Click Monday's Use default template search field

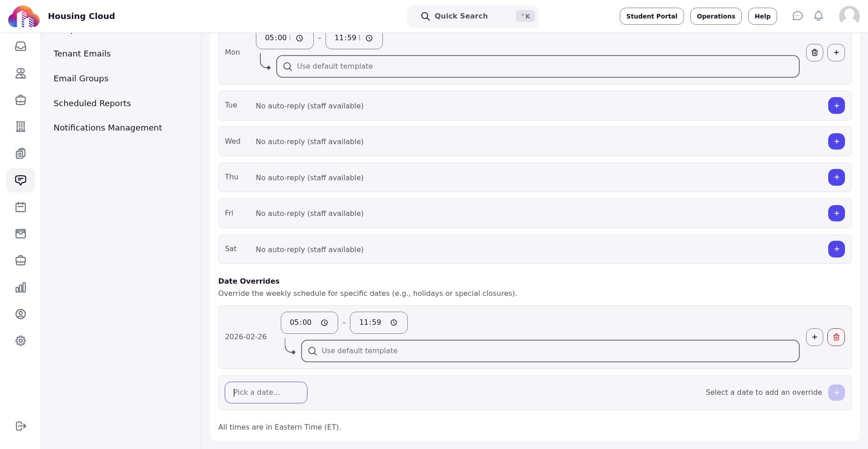coord(538,66)
